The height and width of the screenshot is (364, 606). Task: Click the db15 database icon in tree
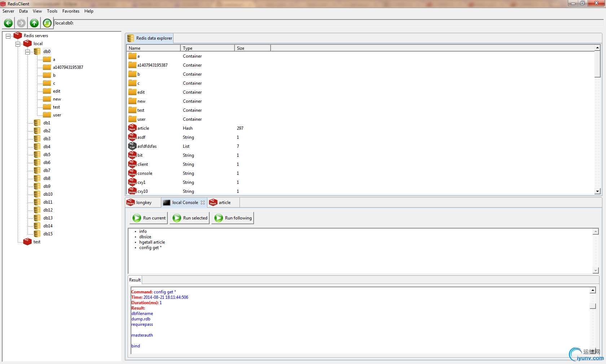37,234
